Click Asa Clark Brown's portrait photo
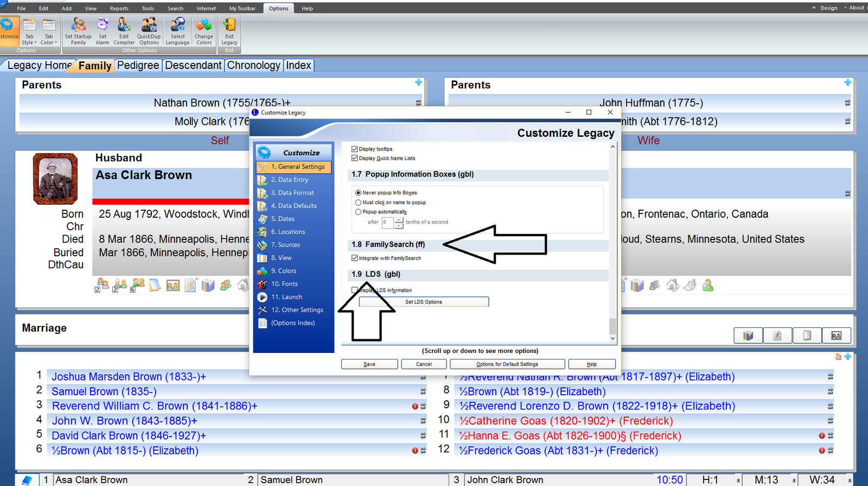 pyautogui.click(x=55, y=179)
